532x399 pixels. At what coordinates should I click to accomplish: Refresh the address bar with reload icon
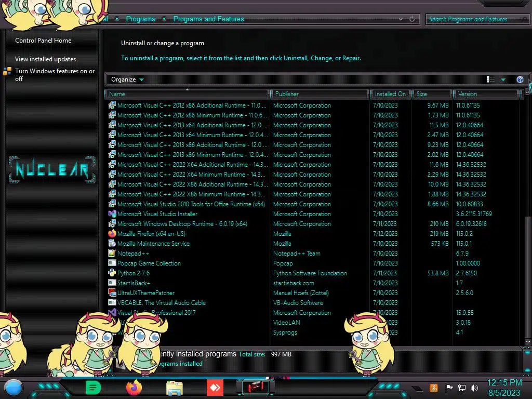(412, 19)
